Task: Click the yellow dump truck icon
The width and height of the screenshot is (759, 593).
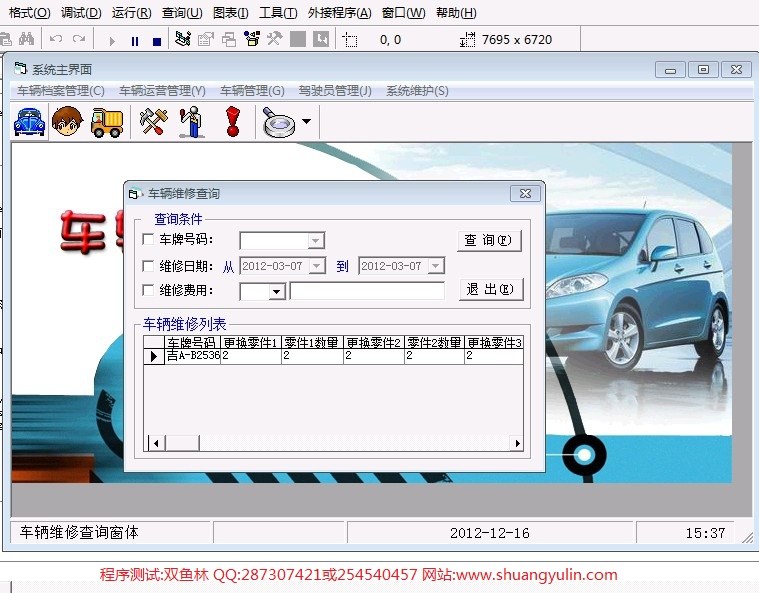Action: click(x=106, y=122)
